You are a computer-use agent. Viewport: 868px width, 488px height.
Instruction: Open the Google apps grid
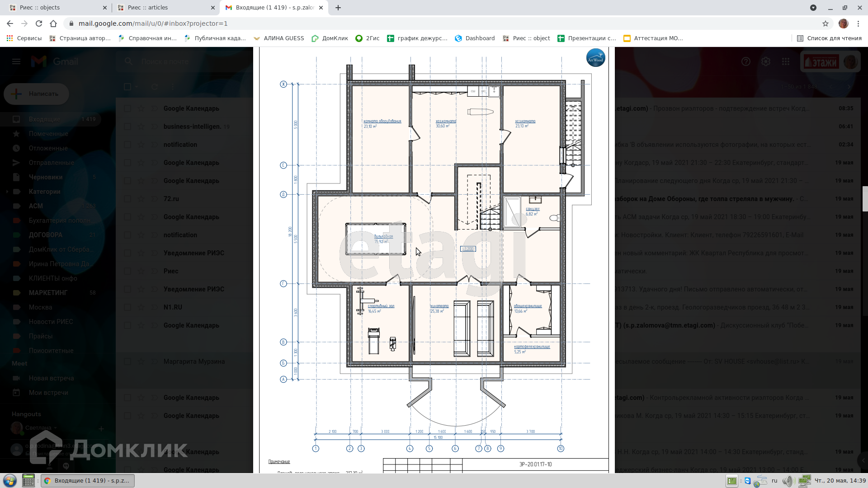pyautogui.click(x=786, y=61)
